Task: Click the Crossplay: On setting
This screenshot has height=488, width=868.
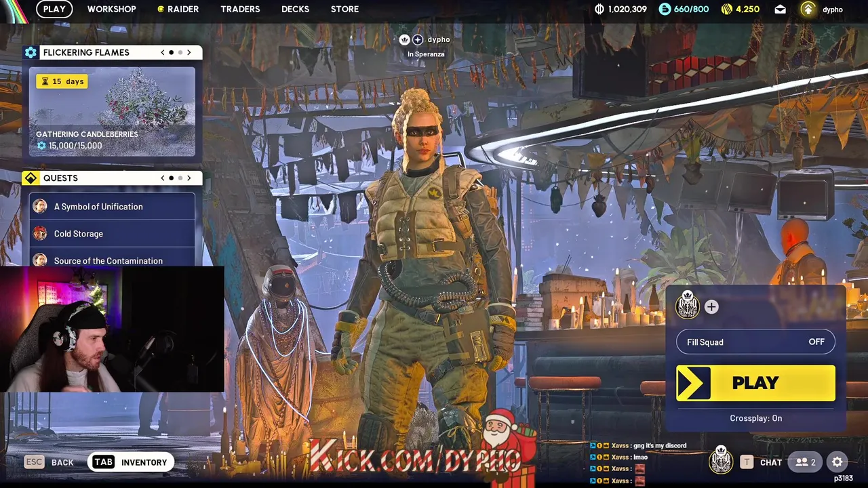Action: (x=755, y=418)
